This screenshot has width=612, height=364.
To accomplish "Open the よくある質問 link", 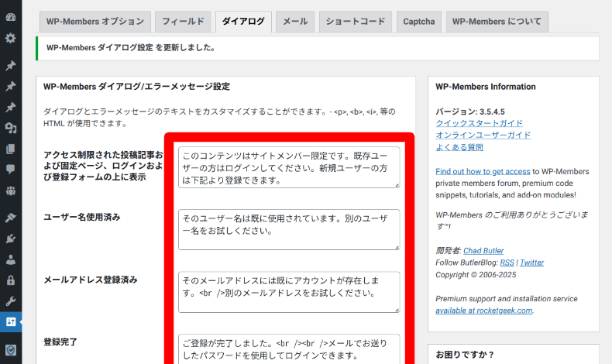I will click(459, 147).
